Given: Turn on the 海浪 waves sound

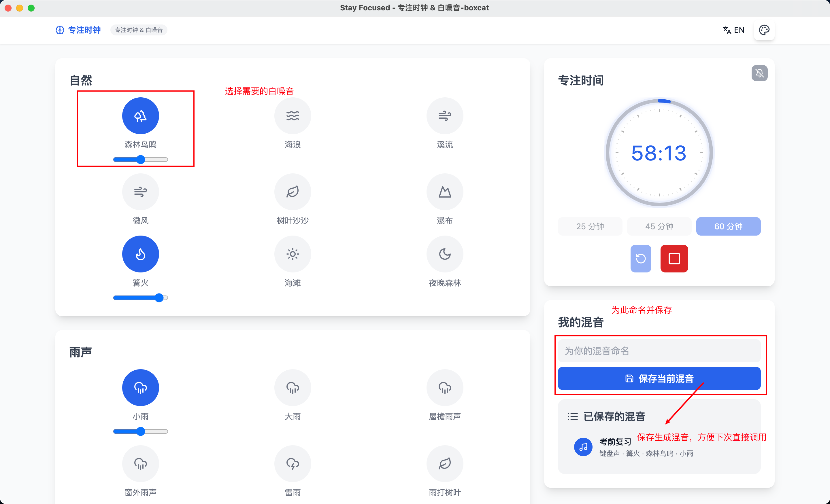Looking at the screenshot, I should (293, 116).
